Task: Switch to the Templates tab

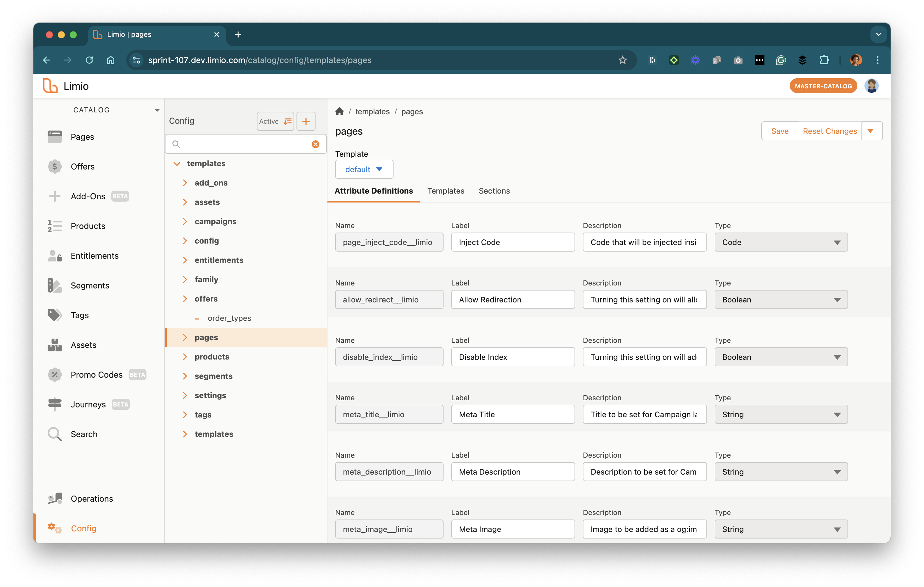Action: tap(446, 191)
